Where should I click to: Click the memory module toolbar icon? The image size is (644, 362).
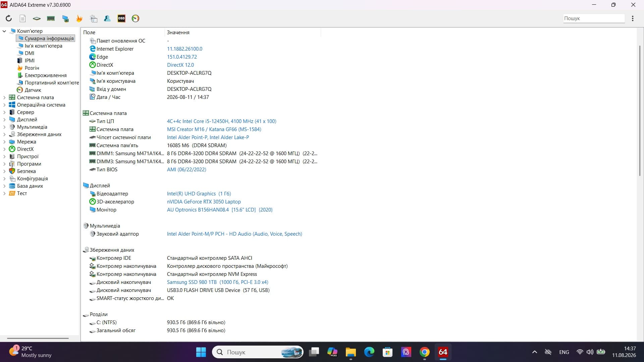click(x=51, y=18)
